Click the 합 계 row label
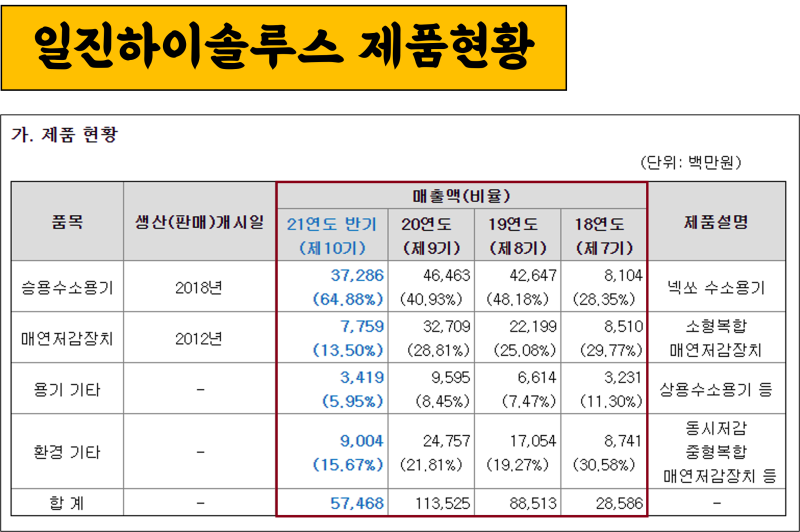The width and height of the screenshot is (800, 532). coord(67,503)
